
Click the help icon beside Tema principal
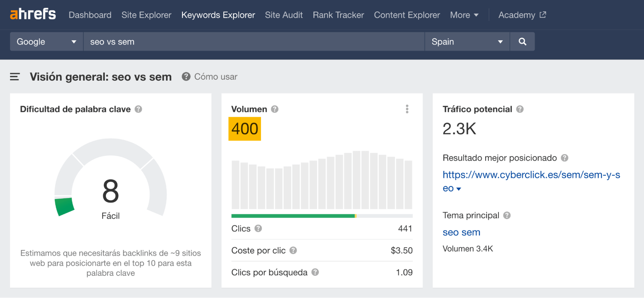point(506,215)
